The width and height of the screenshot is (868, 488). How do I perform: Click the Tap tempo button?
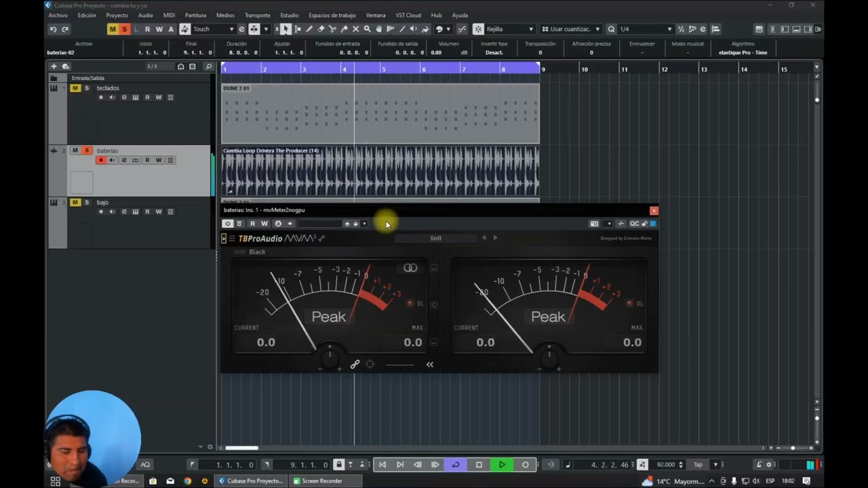pos(698,465)
